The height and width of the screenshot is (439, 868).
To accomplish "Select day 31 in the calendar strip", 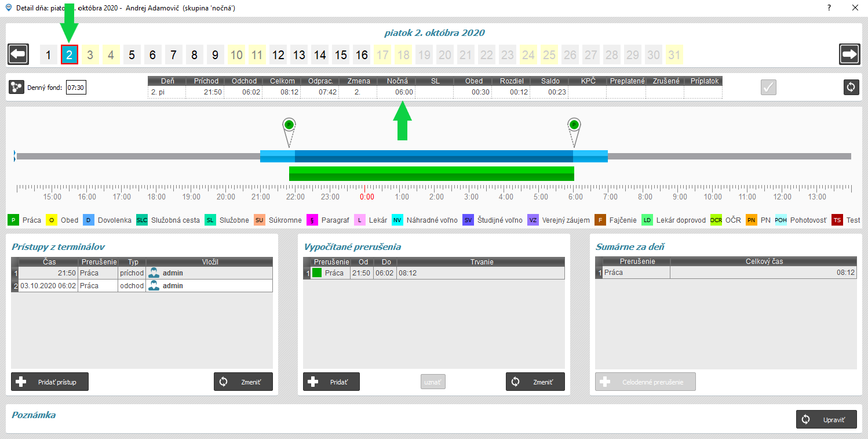I will [674, 55].
